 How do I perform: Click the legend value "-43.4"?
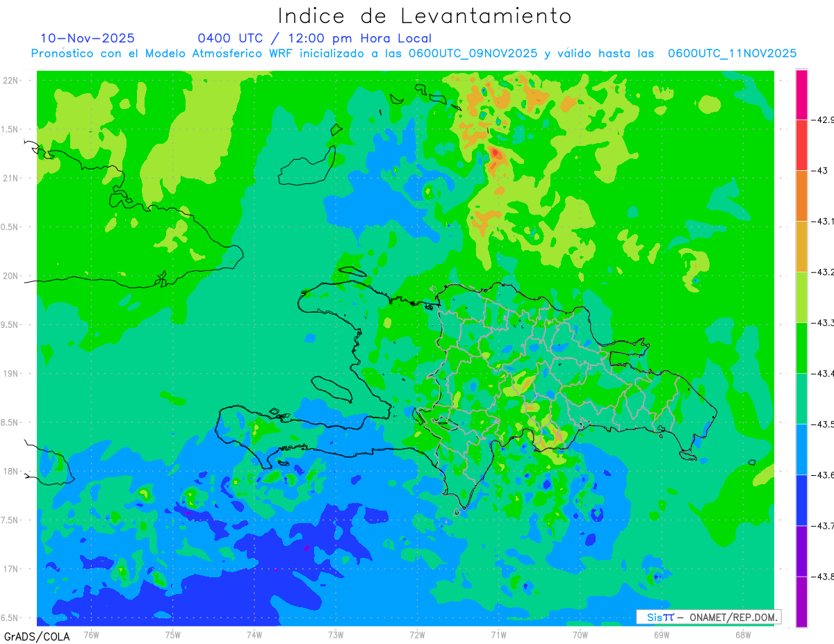point(823,374)
